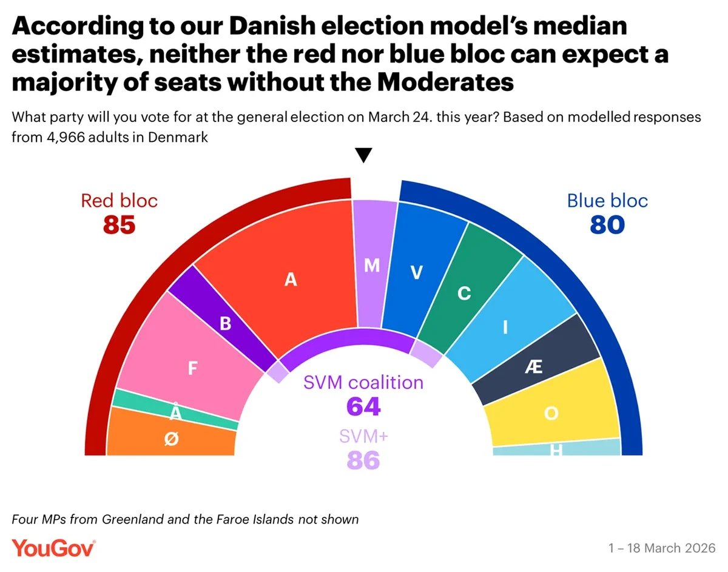Select the lilac M Moderates segment
Image resolution: width=728 pixels, height=572 pixels.
pyautogui.click(x=372, y=266)
